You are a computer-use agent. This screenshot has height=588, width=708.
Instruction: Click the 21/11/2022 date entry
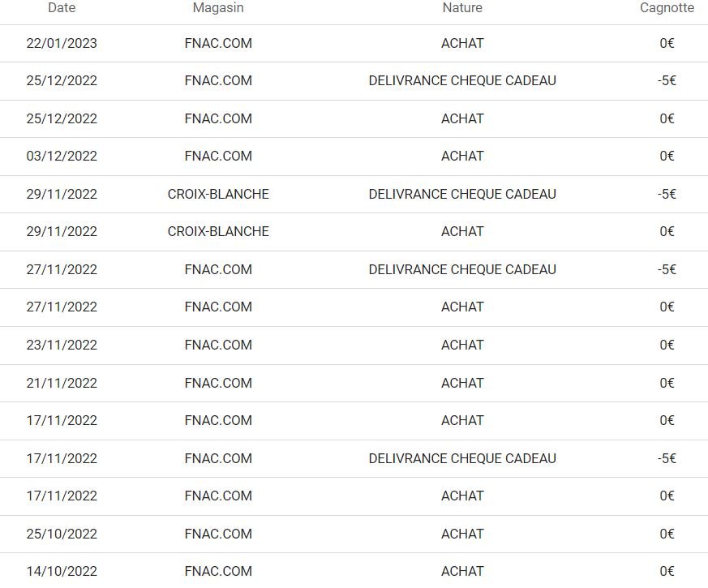click(x=62, y=384)
